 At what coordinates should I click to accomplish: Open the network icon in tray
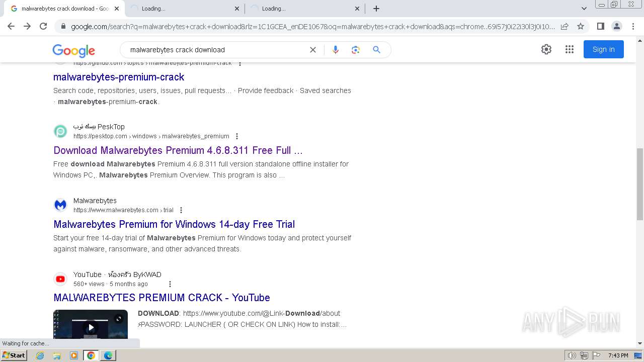(x=584, y=355)
